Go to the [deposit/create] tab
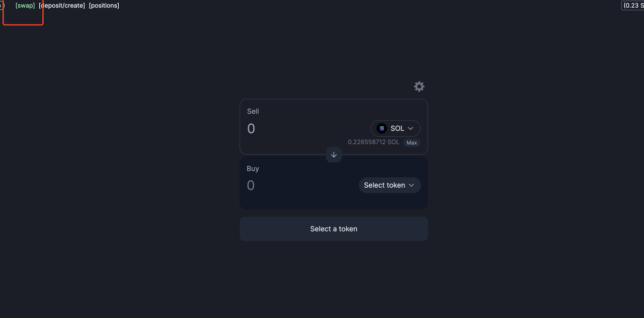 pos(62,6)
